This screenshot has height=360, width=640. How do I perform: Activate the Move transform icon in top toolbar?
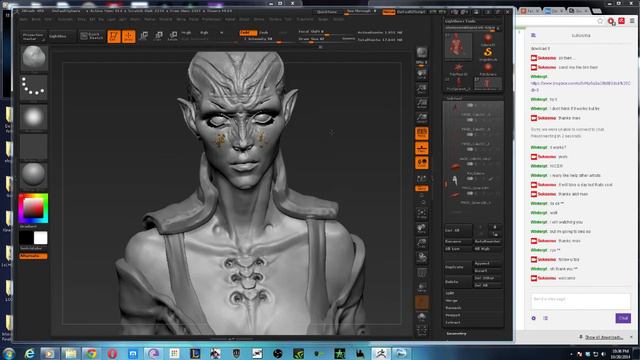coord(144,36)
